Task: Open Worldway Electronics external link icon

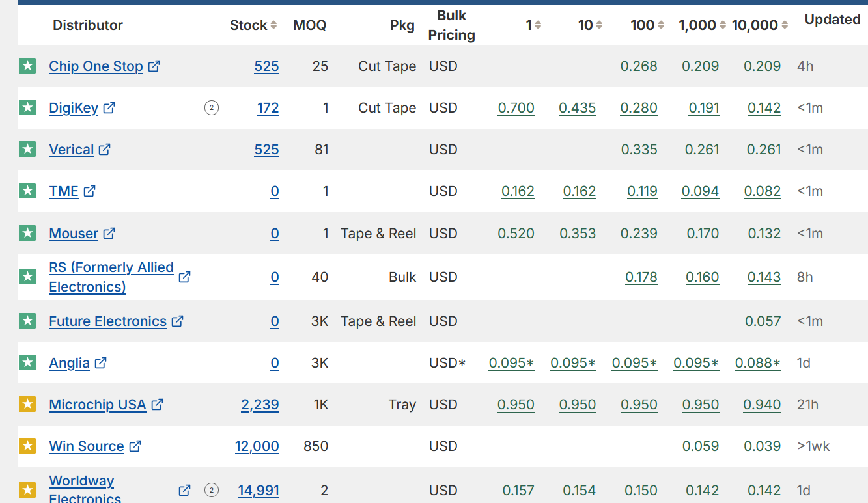Action: [184, 490]
